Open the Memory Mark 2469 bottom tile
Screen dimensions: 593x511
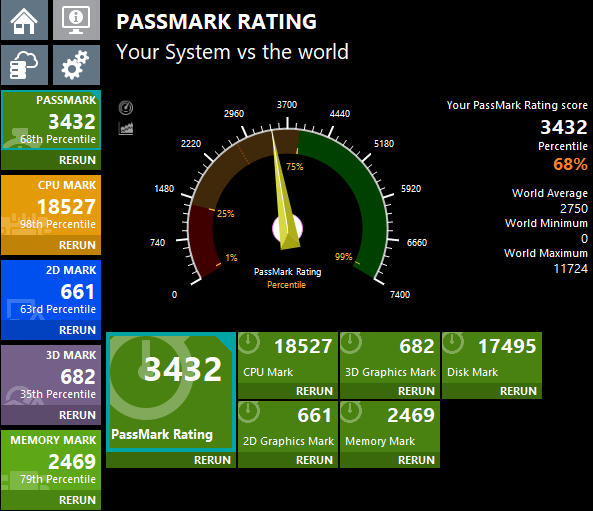coord(390,427)
